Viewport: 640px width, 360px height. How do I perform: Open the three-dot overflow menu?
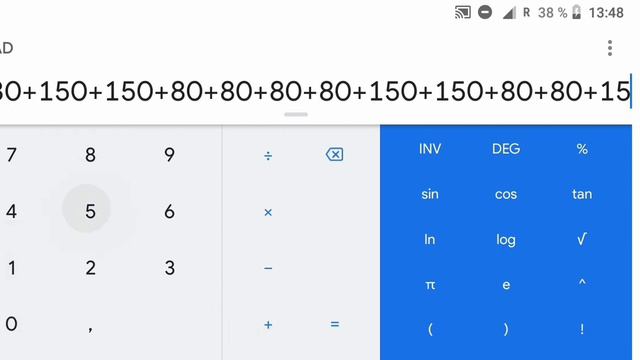tap(610, 48)
